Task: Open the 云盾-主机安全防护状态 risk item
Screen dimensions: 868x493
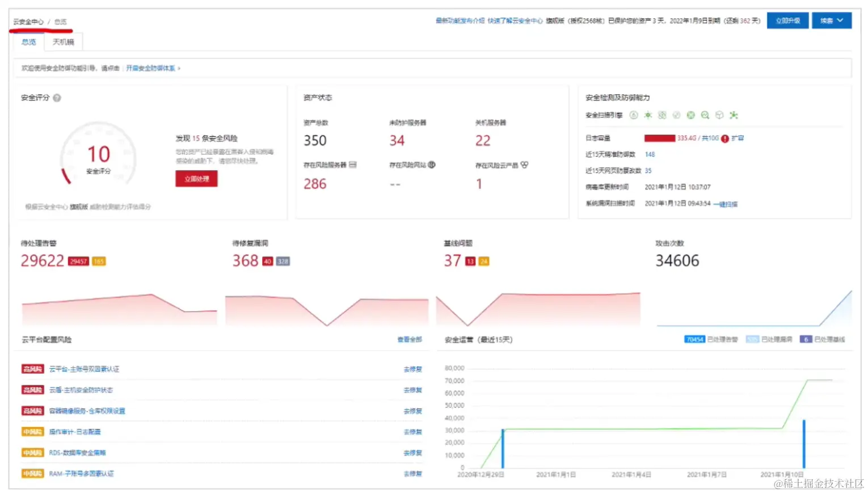Action: pos(81,390)
